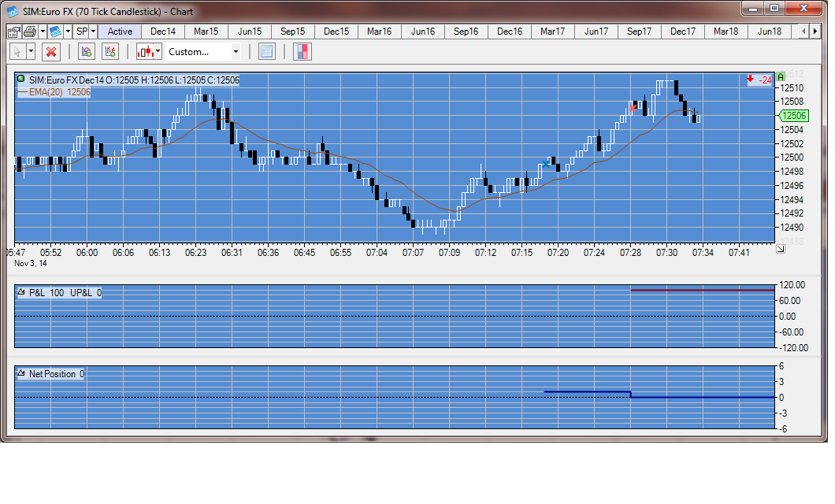The image size is (835, 504).
Task: Expand the printer options arrow
Action: tap(43, 31)
